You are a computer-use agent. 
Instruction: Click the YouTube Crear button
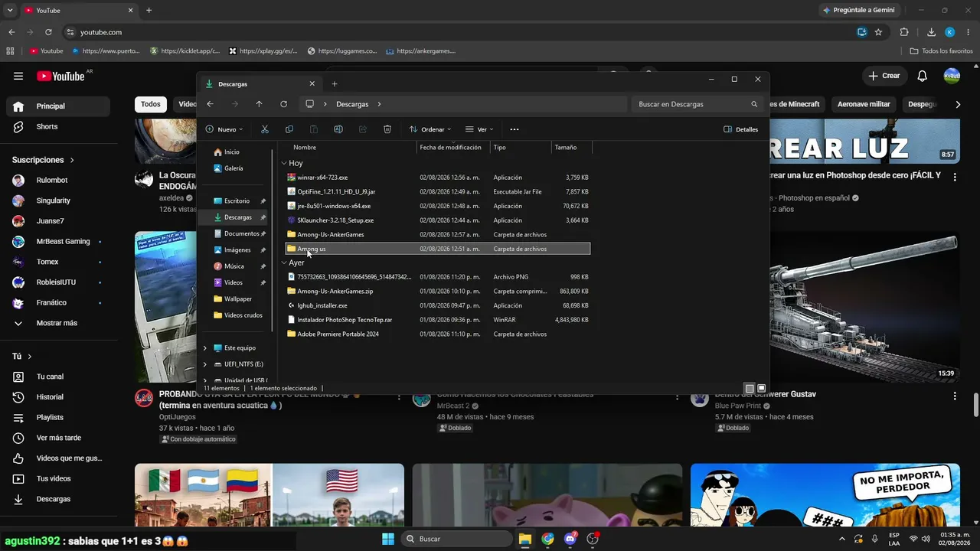(884, 76)
